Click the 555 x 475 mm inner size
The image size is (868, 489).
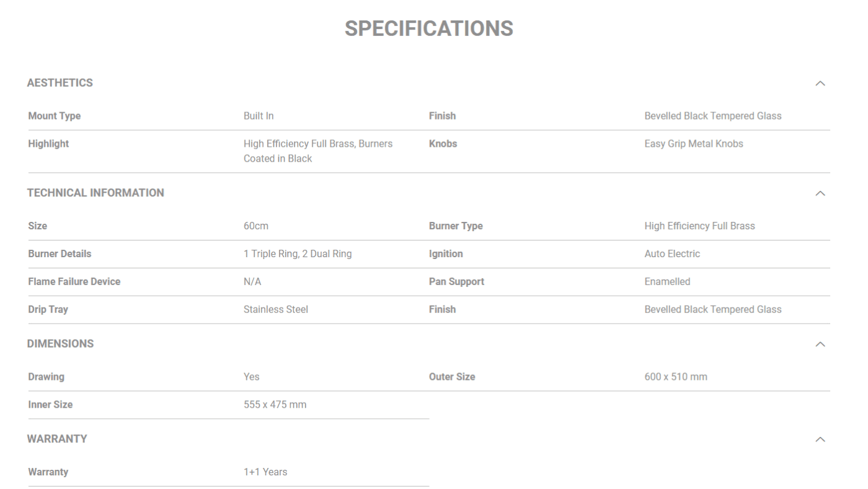[275, 405]
